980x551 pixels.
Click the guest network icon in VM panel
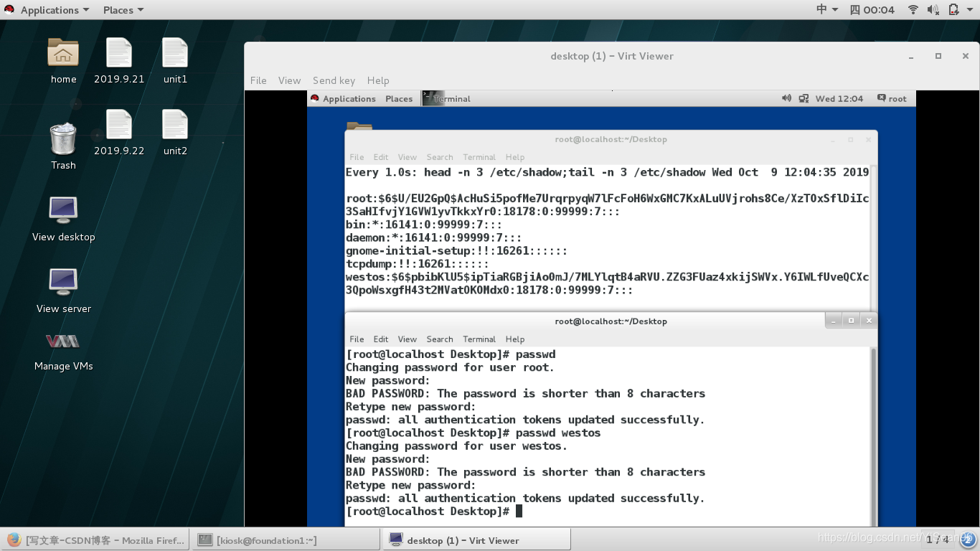[804, 98]
